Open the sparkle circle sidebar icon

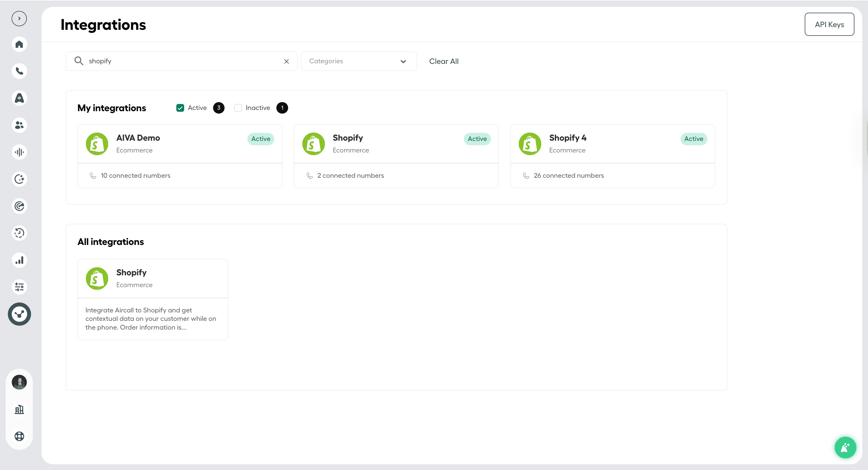[19, 179]
